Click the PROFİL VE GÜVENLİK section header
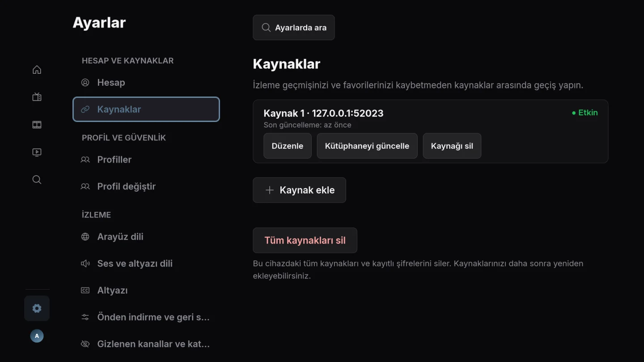644x362 pixels. [x=124, y=138]
